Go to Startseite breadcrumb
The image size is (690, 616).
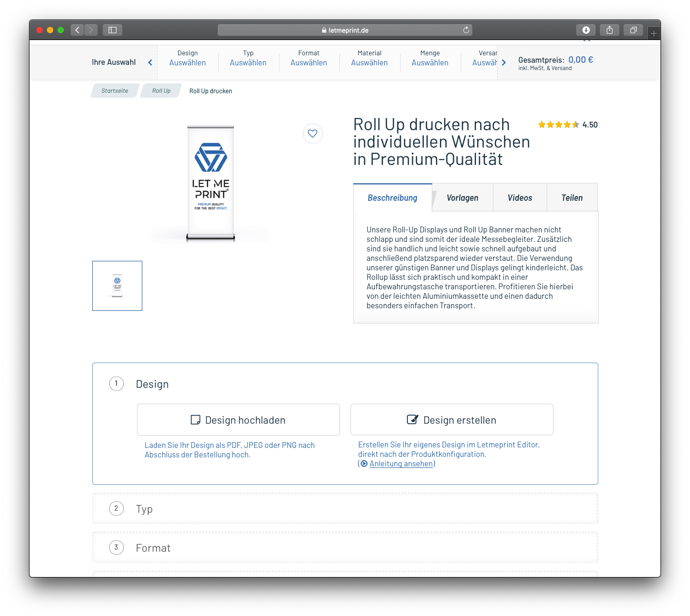[x=115, y=91]
